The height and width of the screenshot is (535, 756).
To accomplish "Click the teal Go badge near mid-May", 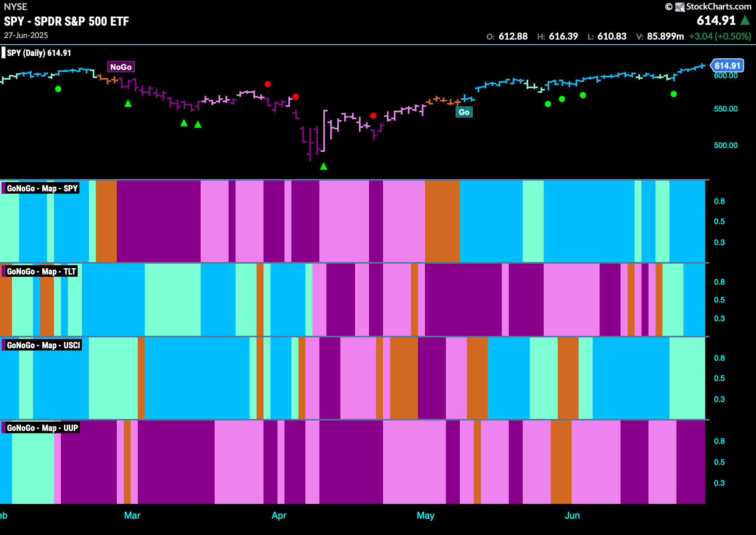I will [464, 112].
